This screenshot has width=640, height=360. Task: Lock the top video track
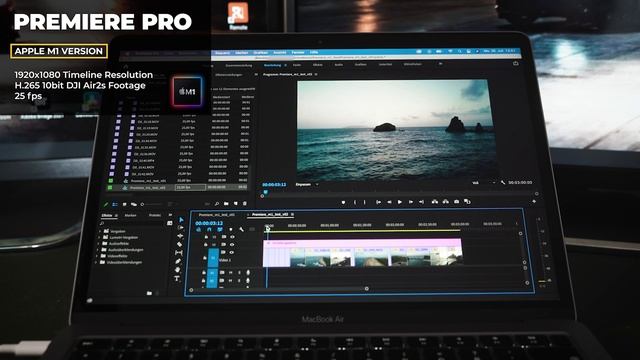(206, 237)
